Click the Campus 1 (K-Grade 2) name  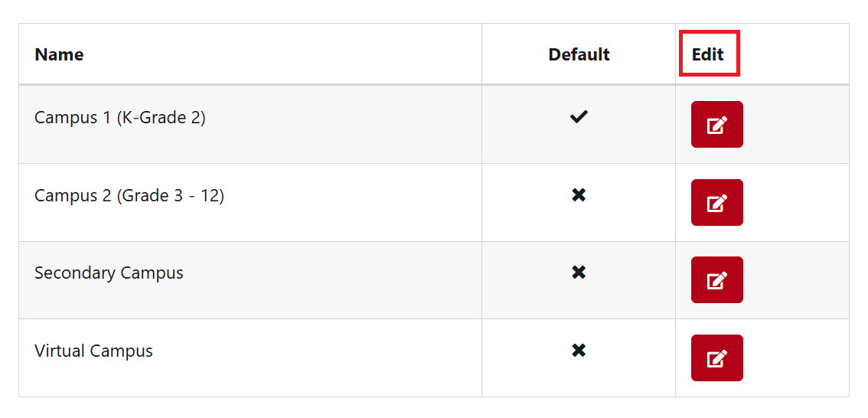pos(120,118)
